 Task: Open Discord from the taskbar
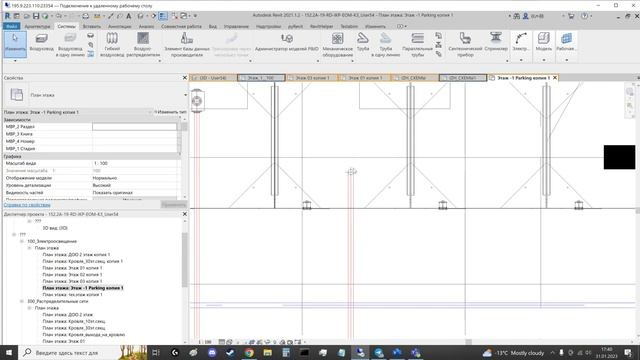click(x=212, y=352)
